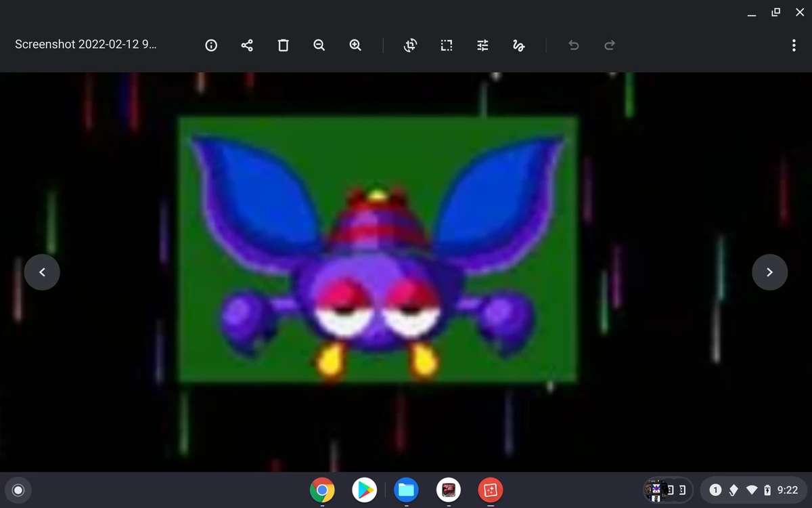Click the Screenshot 2022-02-12 title
This screenshot has width=812, height=508.
point(87,44)
